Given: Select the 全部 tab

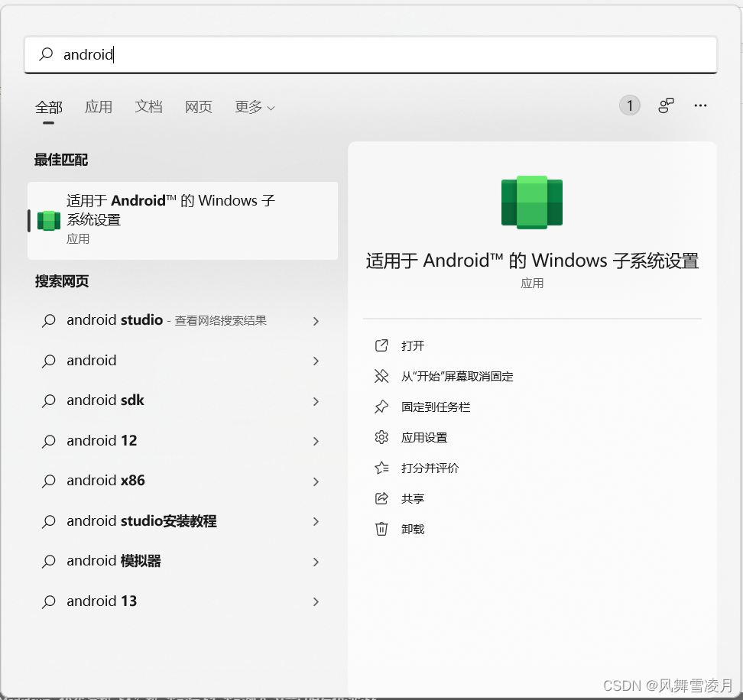Looking at the screenshot, I should point(48,108).
